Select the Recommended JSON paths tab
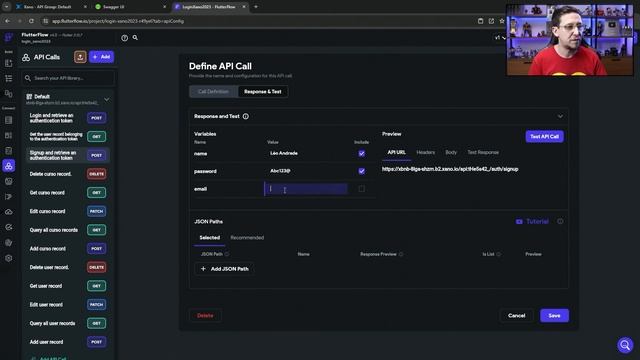Viewport: 640px width, 360px height. pyautogui.click(x=247, y=238)
